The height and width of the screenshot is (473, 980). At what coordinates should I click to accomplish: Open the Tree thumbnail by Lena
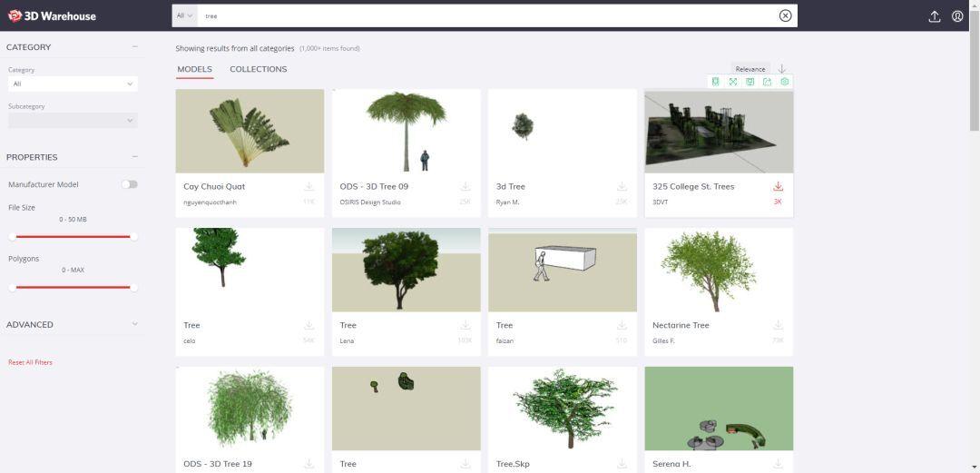coord(407,270)
